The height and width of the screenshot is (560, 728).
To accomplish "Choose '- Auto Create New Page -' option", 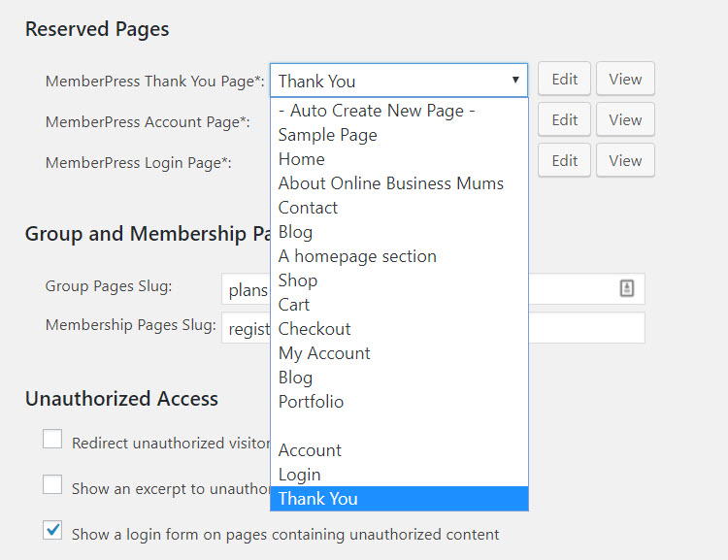I will (377, 111).
